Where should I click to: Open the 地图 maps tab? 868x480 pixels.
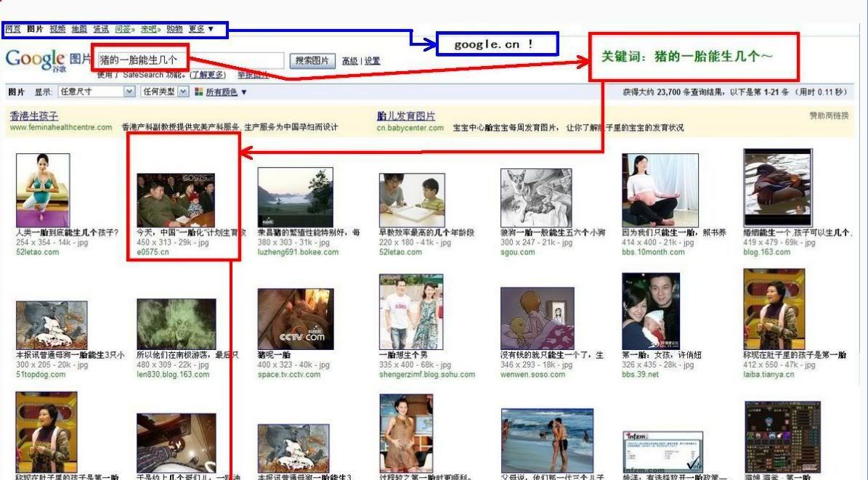[x=79, y=30]
